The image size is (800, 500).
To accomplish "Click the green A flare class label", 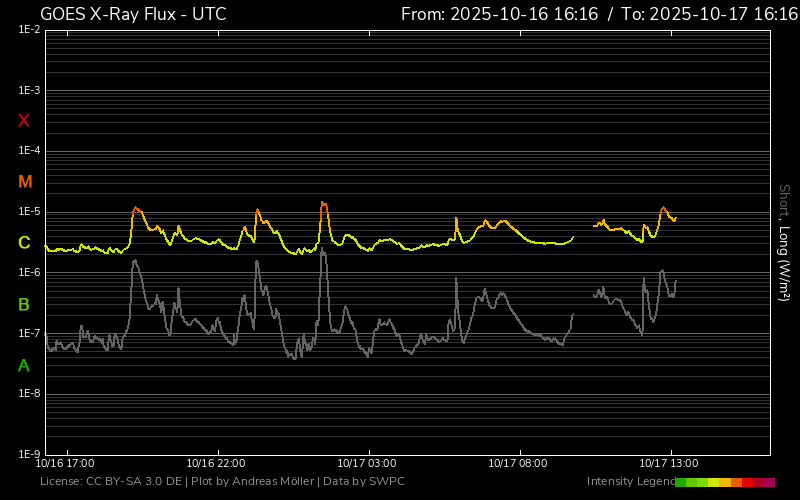I will click(x=24, y=366).
